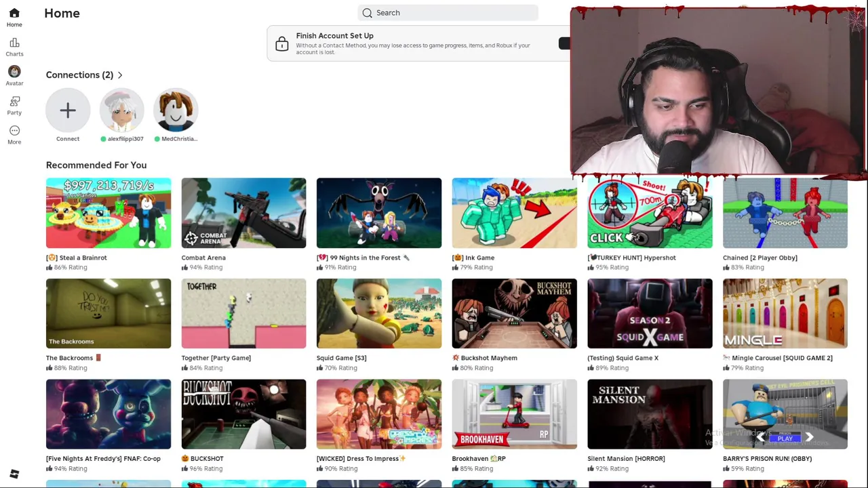
Task: Click thumbs-up rating icon under Combat Arena
Action: tap(185, 267)
